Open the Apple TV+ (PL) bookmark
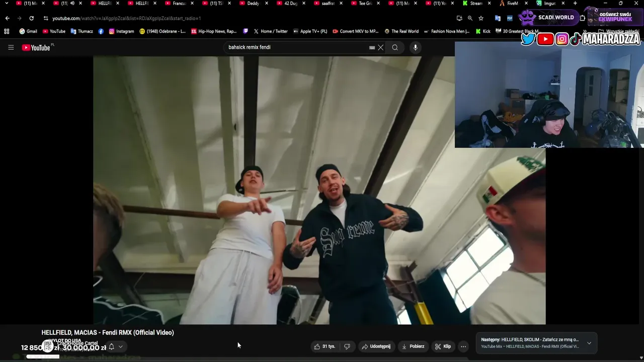This screenshot has width=644, height=362. 310,31
